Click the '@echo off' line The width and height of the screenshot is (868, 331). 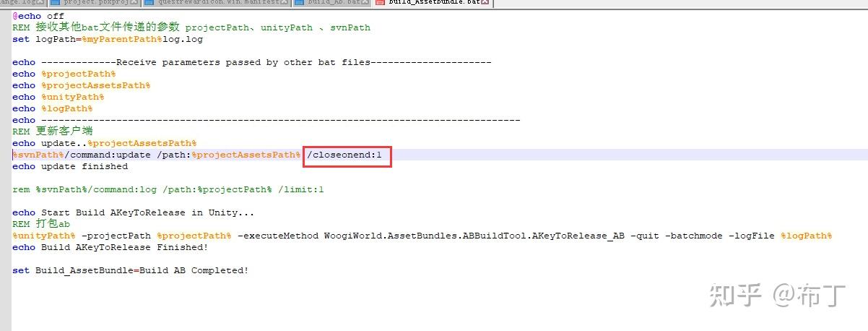click(x=38, y=16)
